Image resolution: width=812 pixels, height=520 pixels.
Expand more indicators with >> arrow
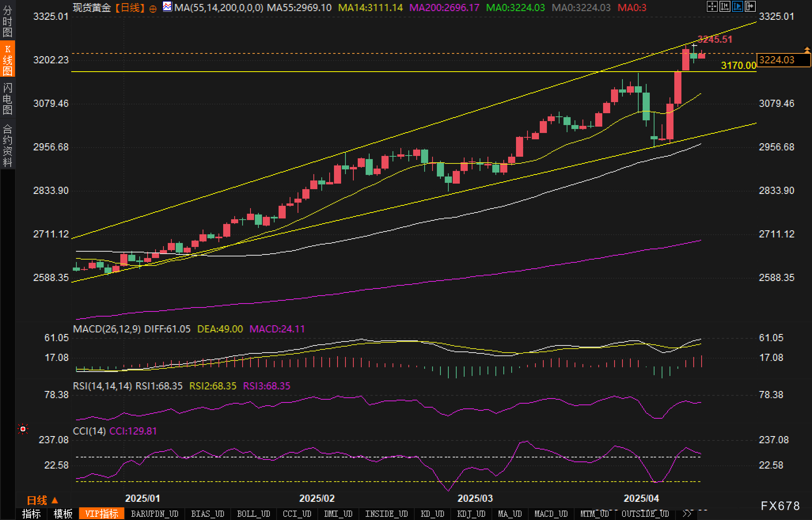tap(687, 514)
